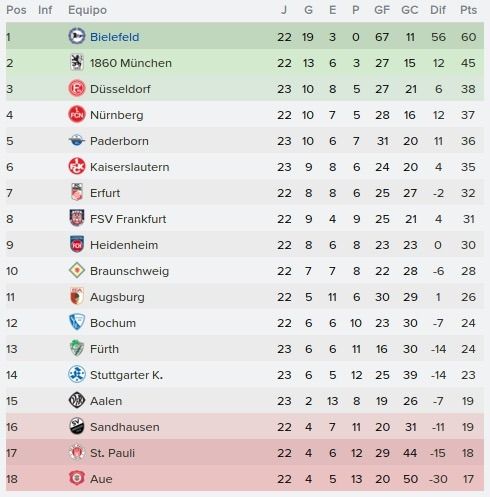
Task: Click the Bielefeld club crest icon
Action: tap(76, 36)
